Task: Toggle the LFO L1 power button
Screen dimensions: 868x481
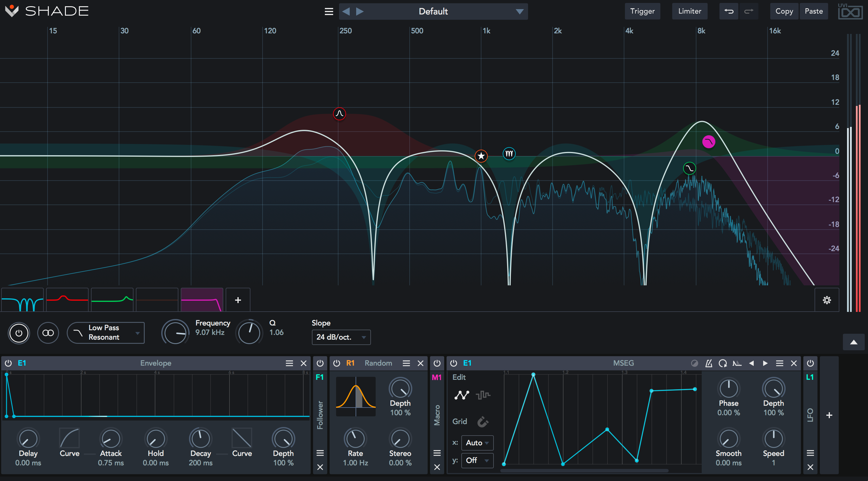Action: click(810, 363)
